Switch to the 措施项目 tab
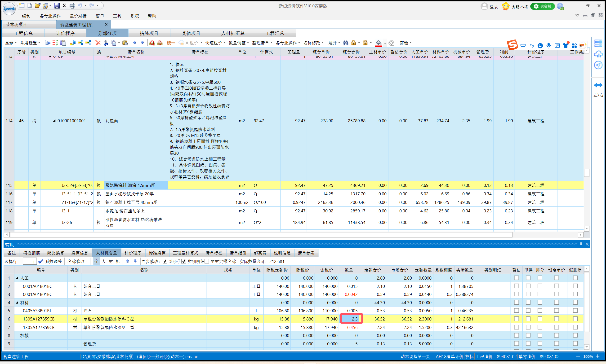 [148, 33]
